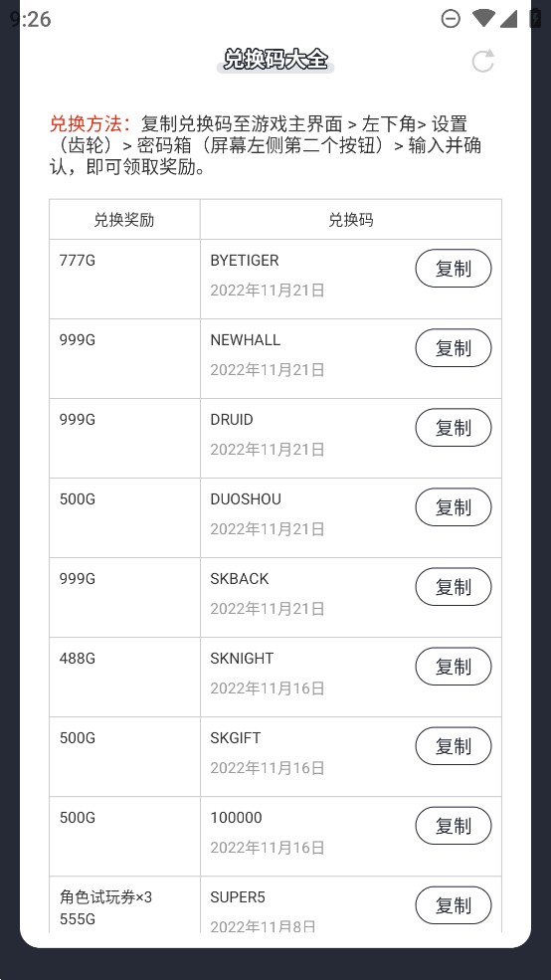Screen dimensions: 551x980
Task: Tap the 兑换码 column header
Action: 351,220
